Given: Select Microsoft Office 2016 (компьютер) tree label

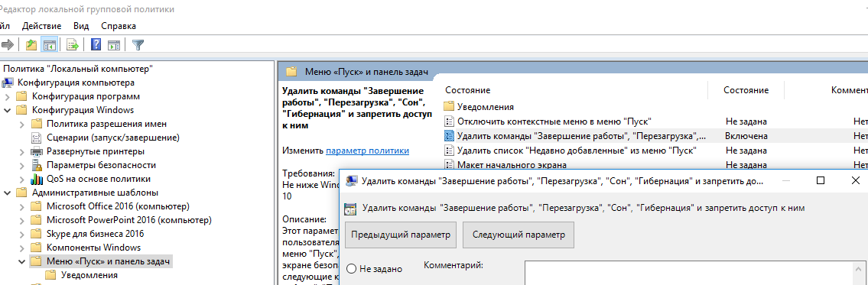Looking at the screenshot, I should click(118, 206).
